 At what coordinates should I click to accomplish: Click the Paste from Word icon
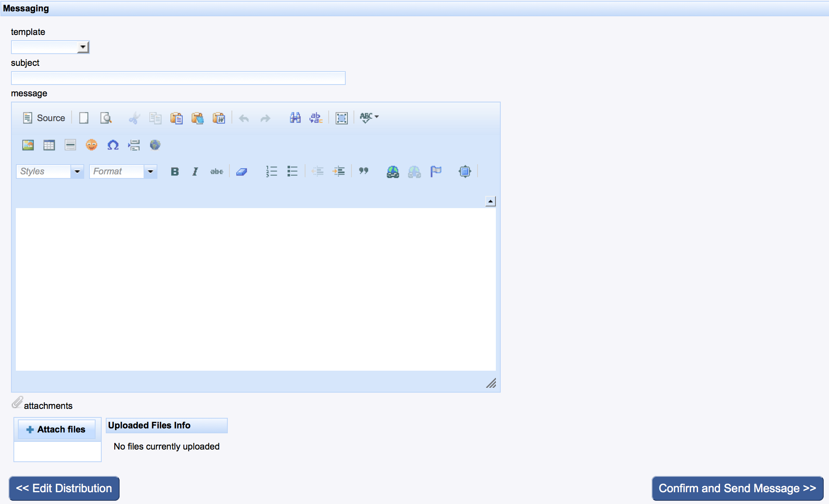(219, 118)
